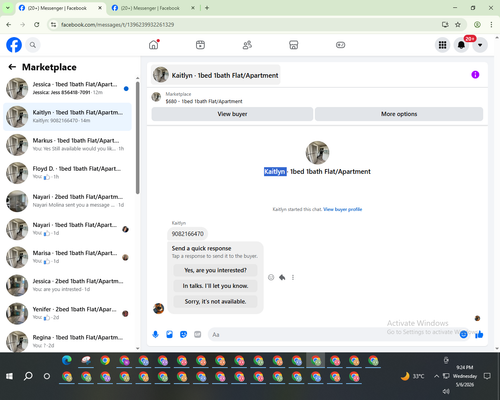Open Windows taskbar search
The image size is (500, 400).
[x=28, y=376]
